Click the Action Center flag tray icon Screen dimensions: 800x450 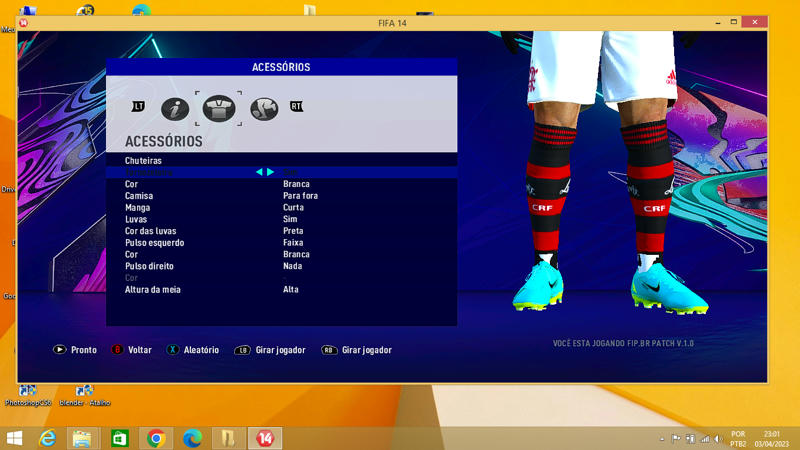pyautogui.click(x=676, y=439)
